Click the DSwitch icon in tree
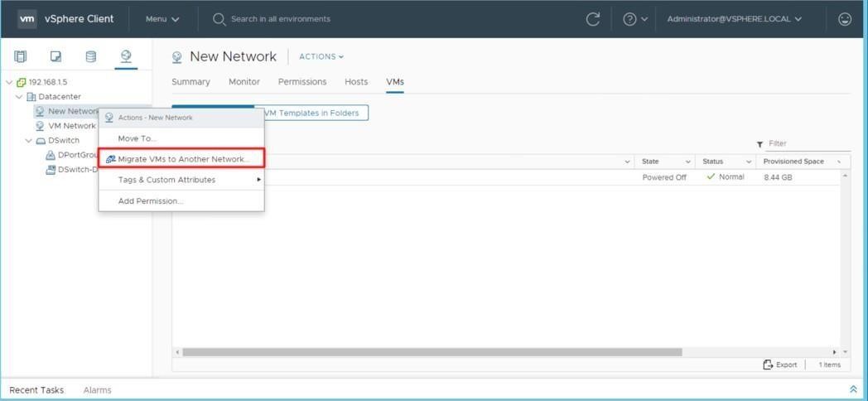The width and height of the screenshot is (868, 401). coord(41,141)
